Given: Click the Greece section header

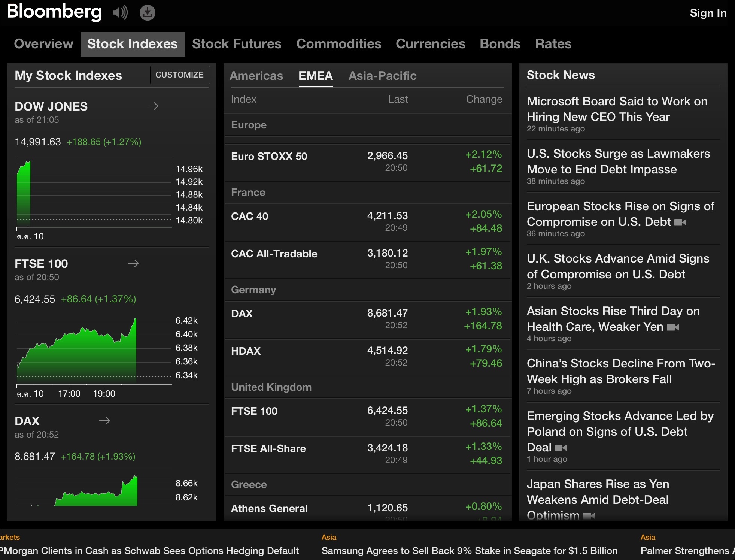Looking at the screenshot, I should (367, 485).
